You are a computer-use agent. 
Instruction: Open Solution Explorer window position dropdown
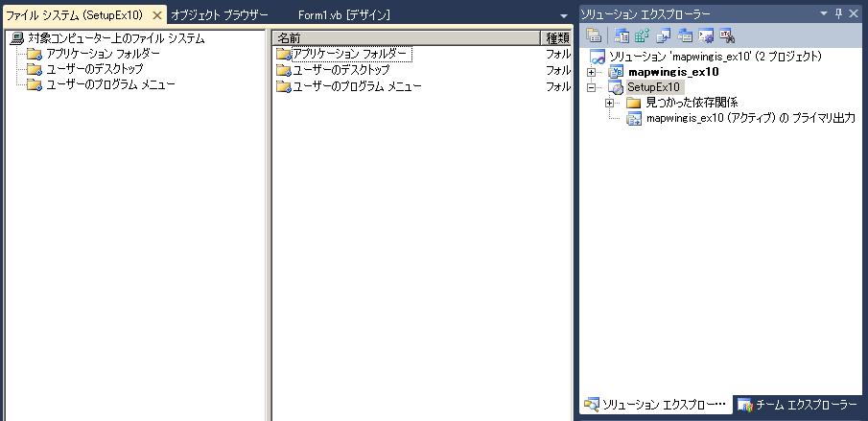[823, 13]
